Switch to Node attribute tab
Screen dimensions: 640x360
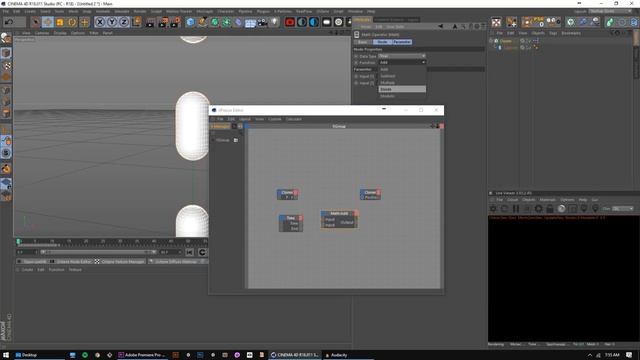(382, 42)
